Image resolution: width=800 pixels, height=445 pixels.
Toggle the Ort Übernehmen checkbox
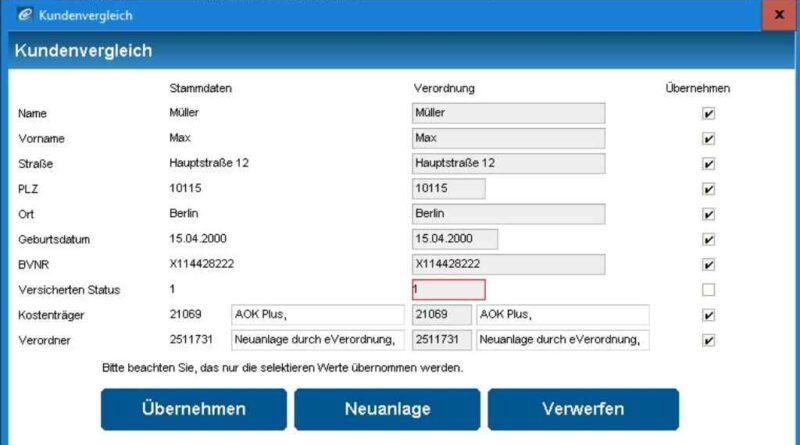[708, 214]
